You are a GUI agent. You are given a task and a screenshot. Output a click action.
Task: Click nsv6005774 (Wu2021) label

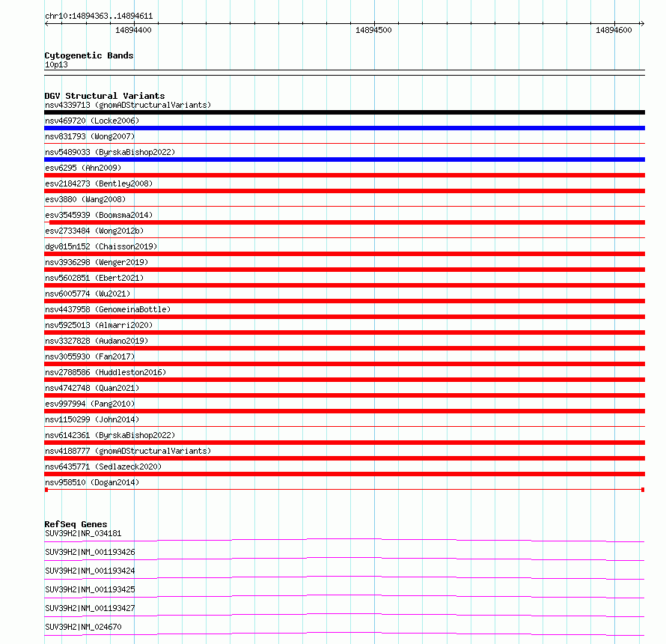(88, 294)
